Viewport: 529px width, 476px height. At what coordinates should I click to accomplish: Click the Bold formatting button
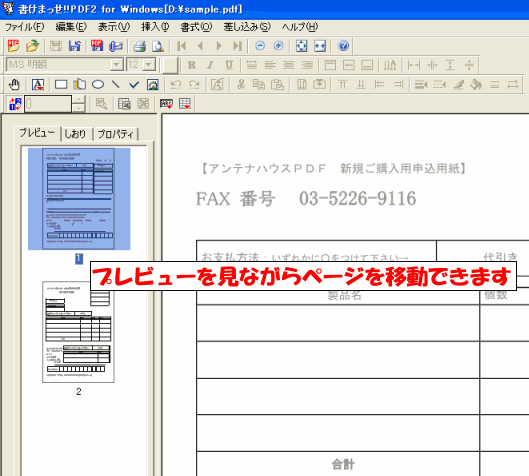click(x=192, y=65)
